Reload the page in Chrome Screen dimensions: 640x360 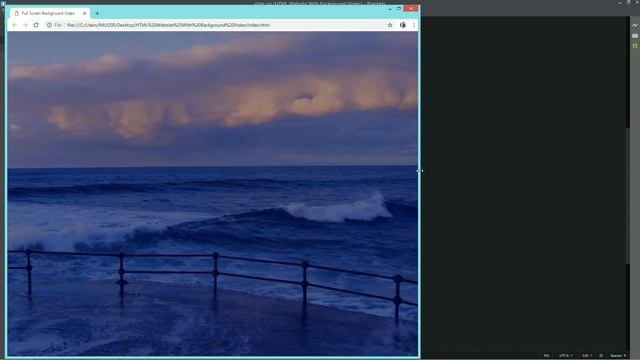point(36,25)
